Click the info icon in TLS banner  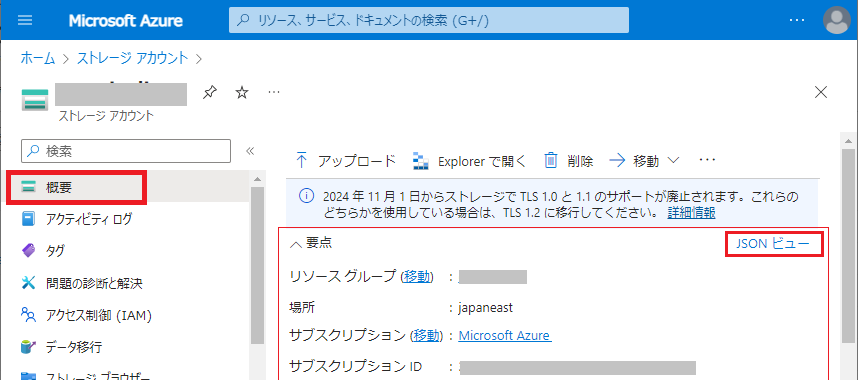point(306,197)
